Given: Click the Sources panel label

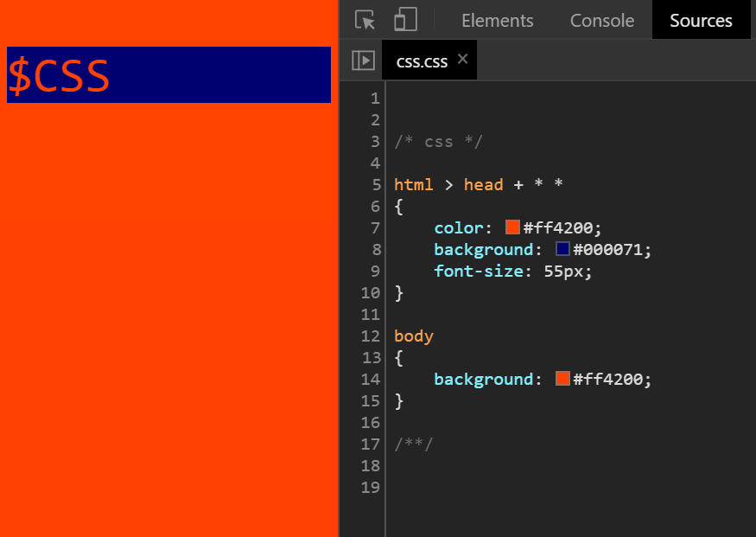Looking at the screenshot, I should (x=701, y=19).
